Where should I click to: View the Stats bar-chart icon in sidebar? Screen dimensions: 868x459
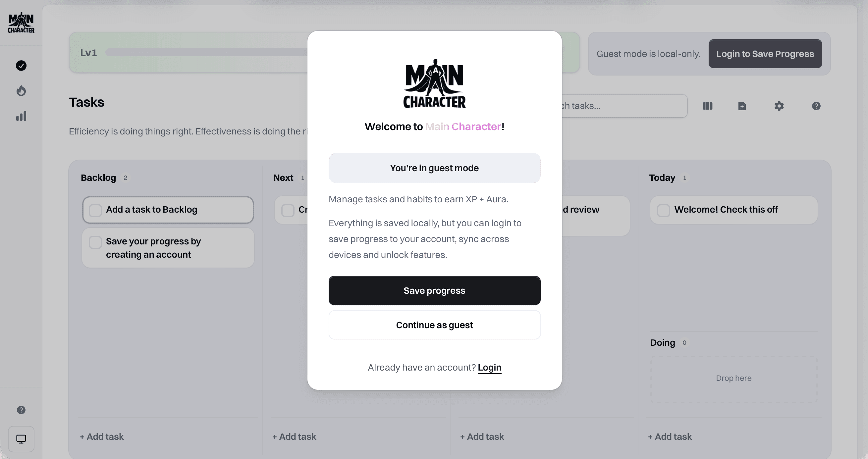tap(21, 116)
